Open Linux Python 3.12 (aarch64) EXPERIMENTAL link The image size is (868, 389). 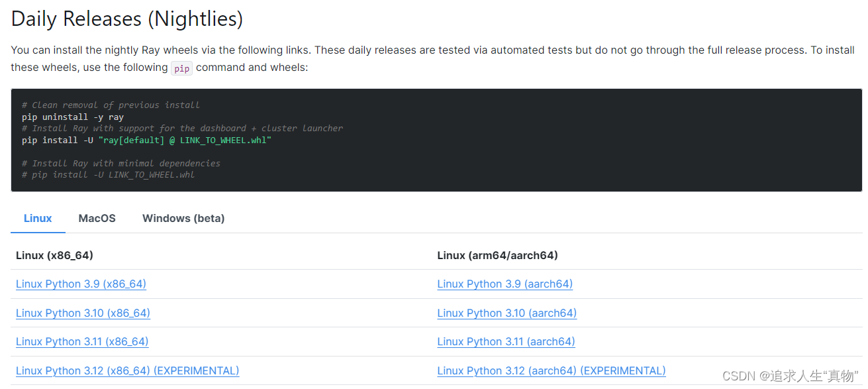click(x=552, y=370)
